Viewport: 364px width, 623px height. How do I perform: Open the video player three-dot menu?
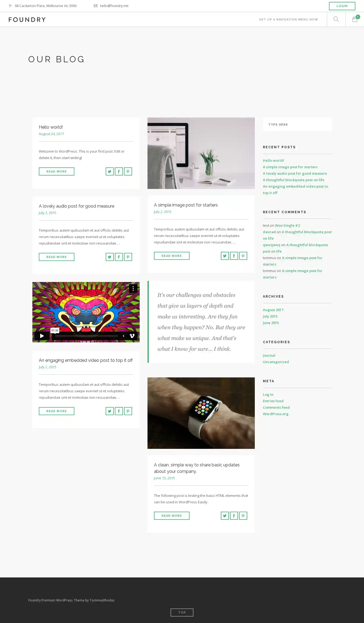[x=133, y=288]
